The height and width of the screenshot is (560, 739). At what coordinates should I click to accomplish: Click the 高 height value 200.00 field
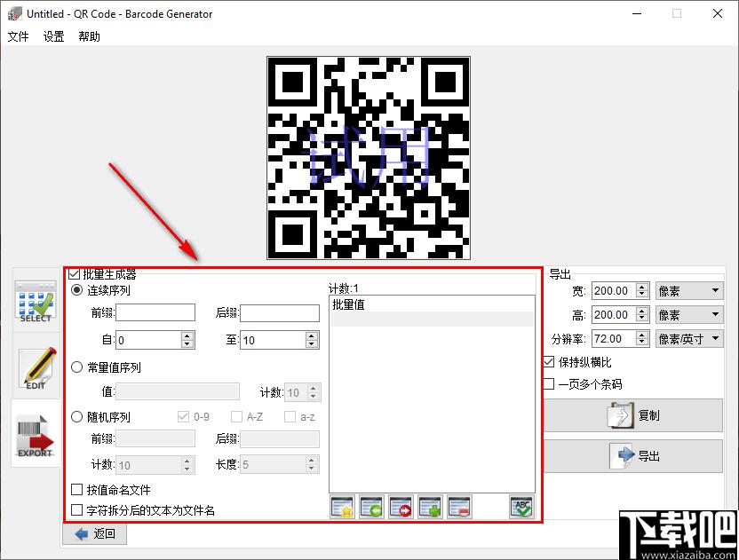pos(614,315)
